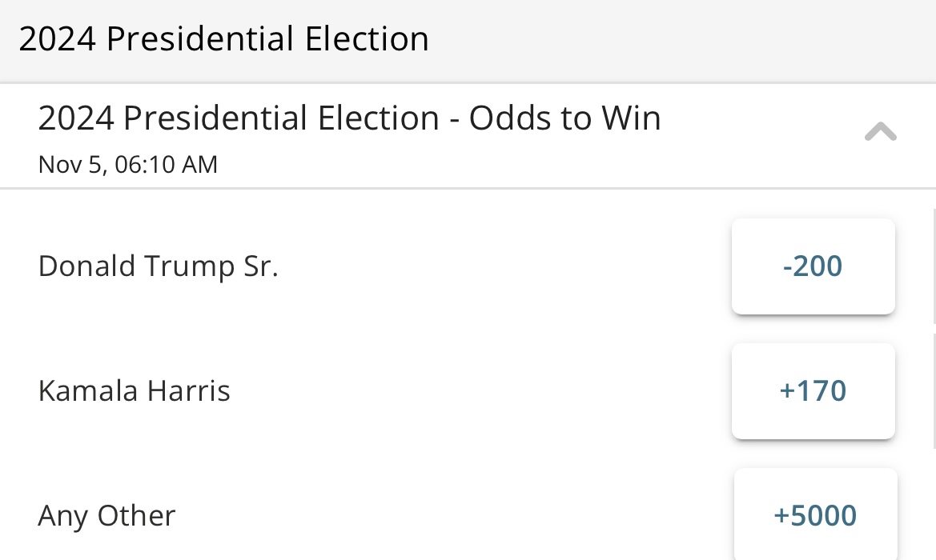Click the Nov 5, 06:10 AM timestamp
Image resolution: width=936 pixels, height=560 pixels.
click(128, 165)
